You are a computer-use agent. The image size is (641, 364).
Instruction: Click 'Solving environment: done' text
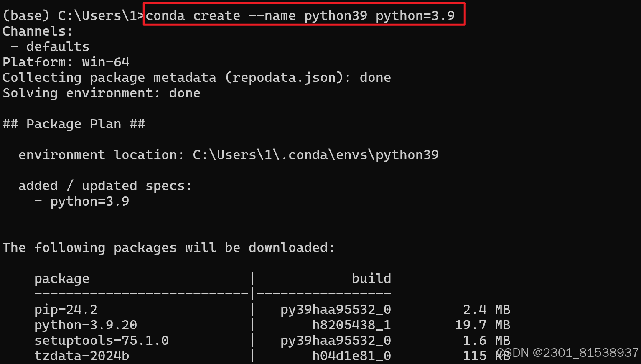click(x=101, y=93)
